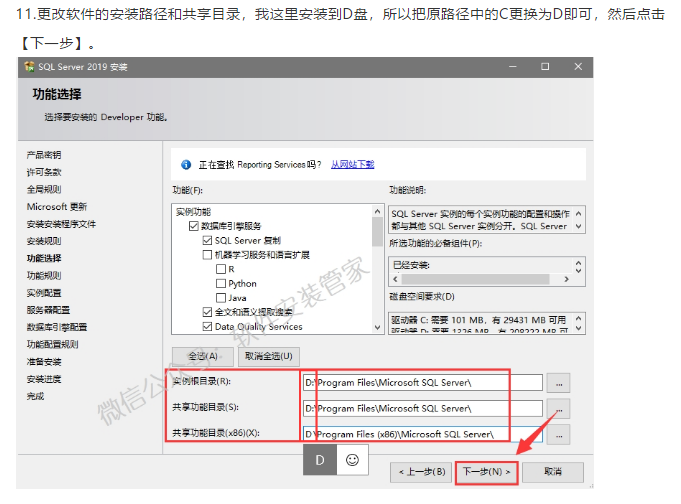Screen dimensions: 681x504
Task: Select 安装安装程序文件 step in sidebar
Action: (x=61, y=224)
